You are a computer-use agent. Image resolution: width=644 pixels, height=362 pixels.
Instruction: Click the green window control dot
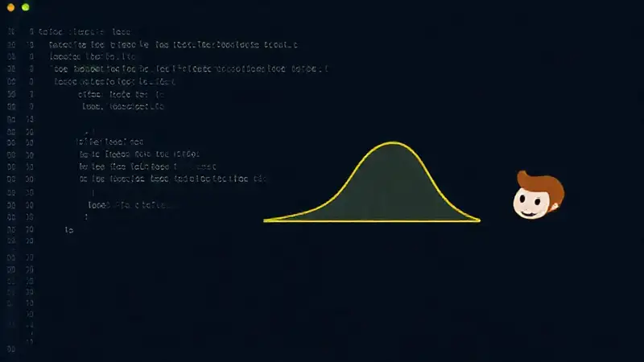(x=26, y=7)
